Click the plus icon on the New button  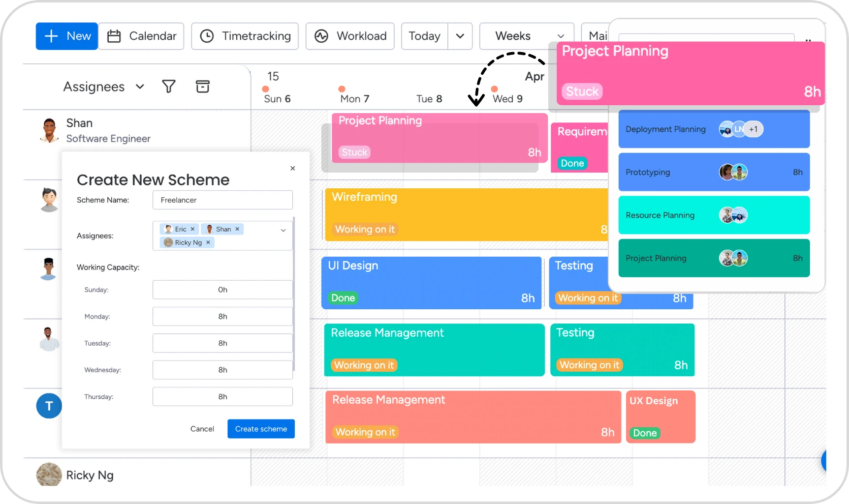(51, 36)
